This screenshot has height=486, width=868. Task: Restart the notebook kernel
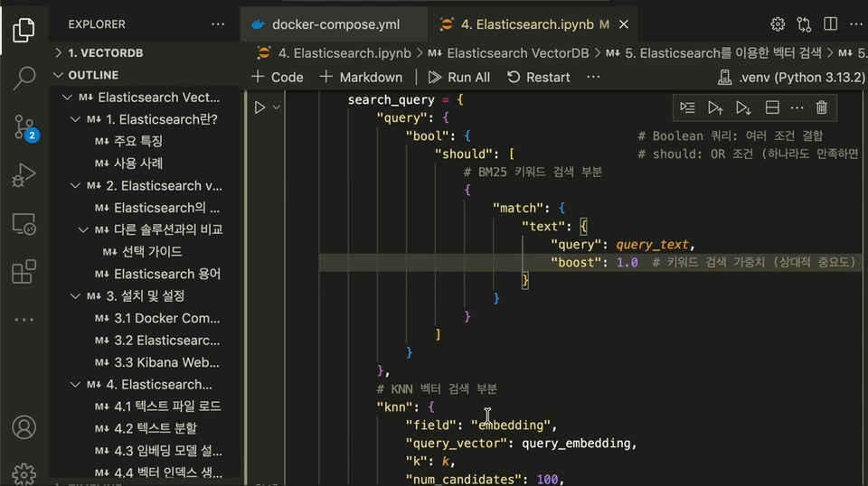(x=539, y=77)
